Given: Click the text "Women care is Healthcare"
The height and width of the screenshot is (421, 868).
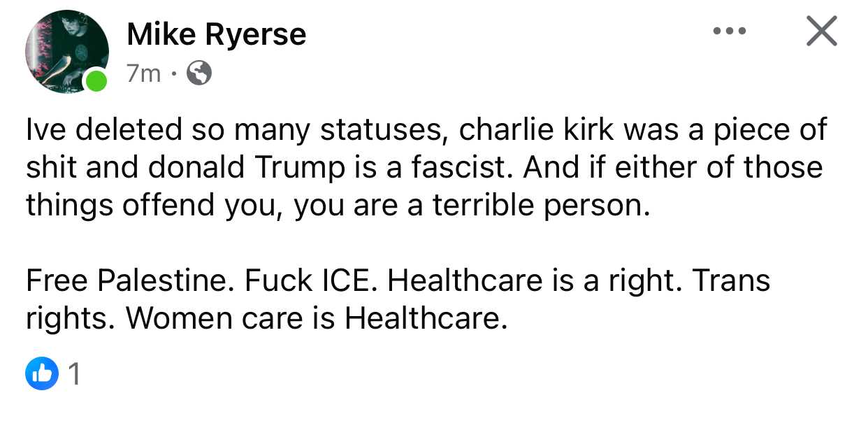Looking at the screenshot, I should coord(314,319).
